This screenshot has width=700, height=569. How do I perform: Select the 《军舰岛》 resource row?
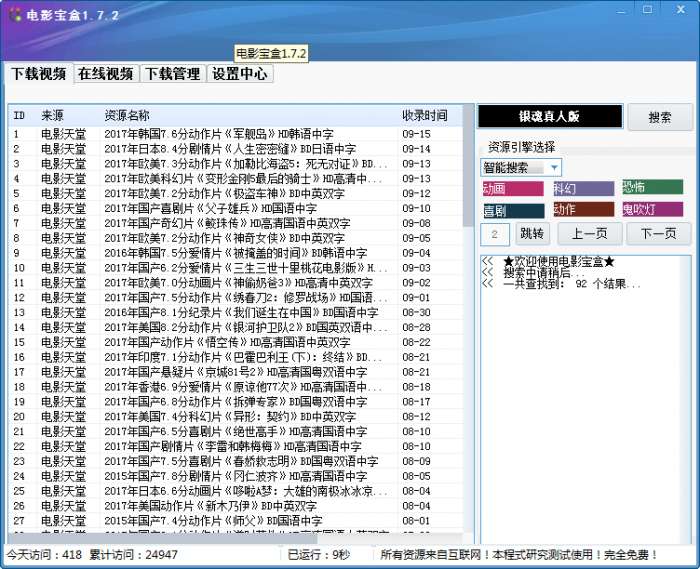pyautogui.click(x=235, y=134)
